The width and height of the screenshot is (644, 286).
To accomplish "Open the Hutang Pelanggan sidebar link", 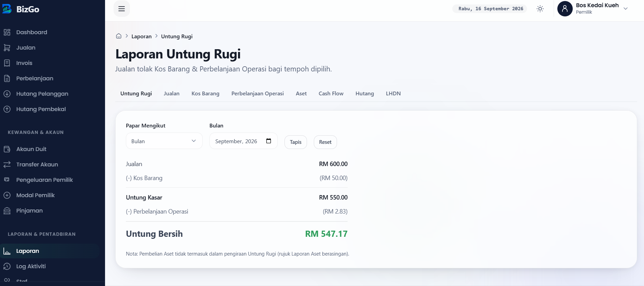I will 42,94.
